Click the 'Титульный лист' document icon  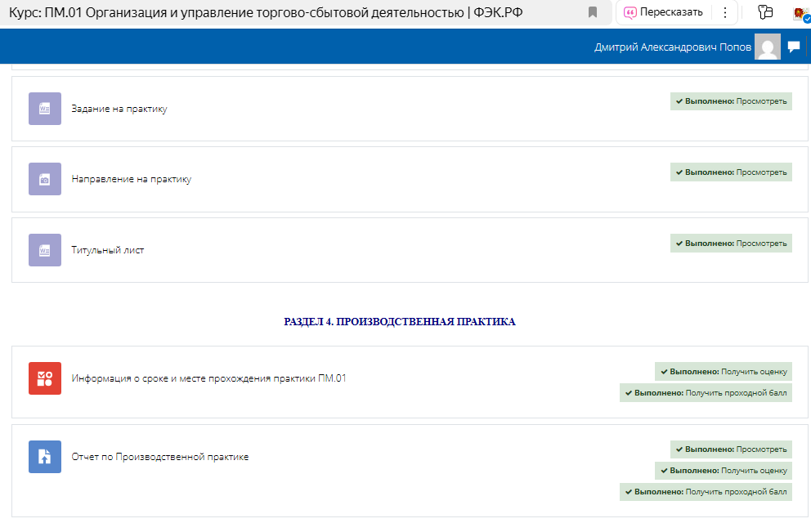(x=45, y=250)
